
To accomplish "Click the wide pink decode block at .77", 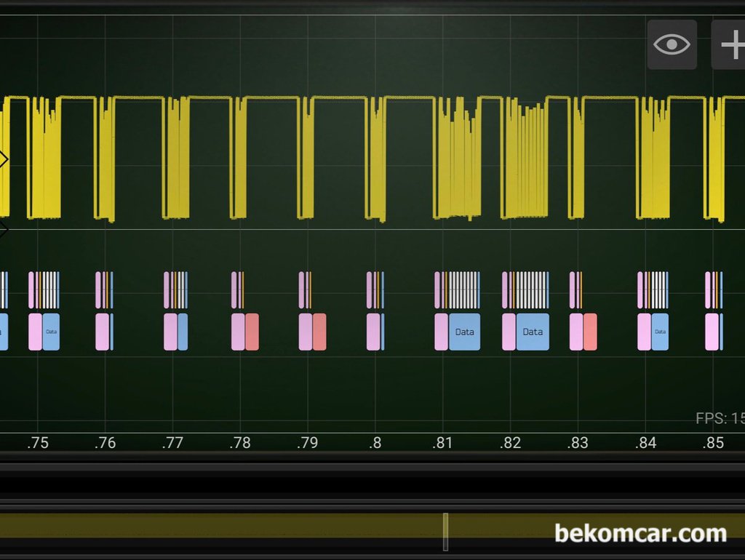I will click(x=170, y=332).
